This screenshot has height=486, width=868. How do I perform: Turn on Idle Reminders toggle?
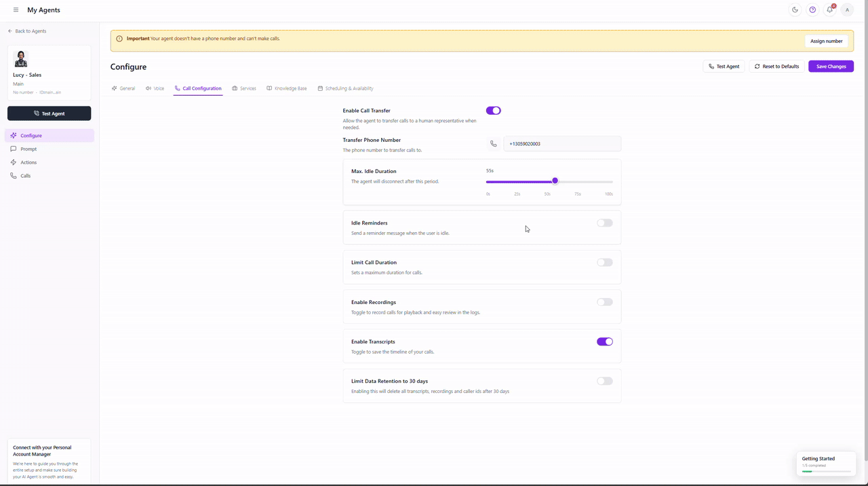tap(604, 223)
